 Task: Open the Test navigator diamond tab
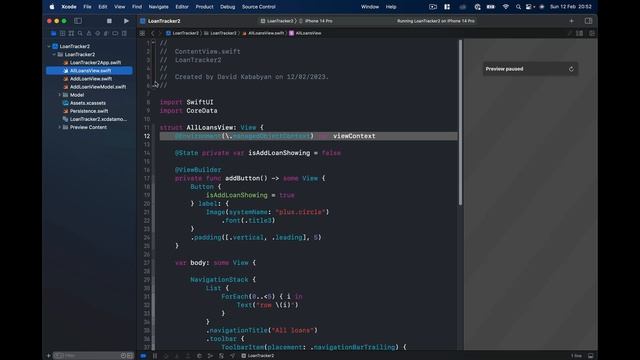98,33
